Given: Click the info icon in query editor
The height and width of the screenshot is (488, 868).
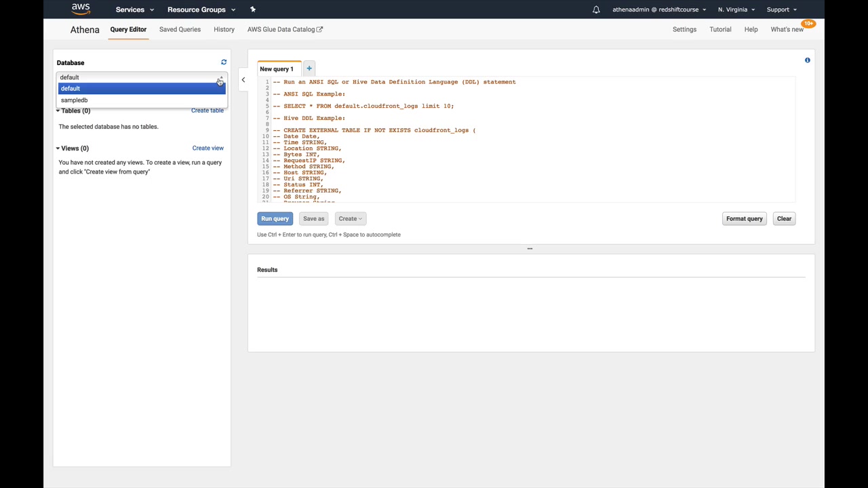Looking at the screenshot, I should click(x=807, y=60).
